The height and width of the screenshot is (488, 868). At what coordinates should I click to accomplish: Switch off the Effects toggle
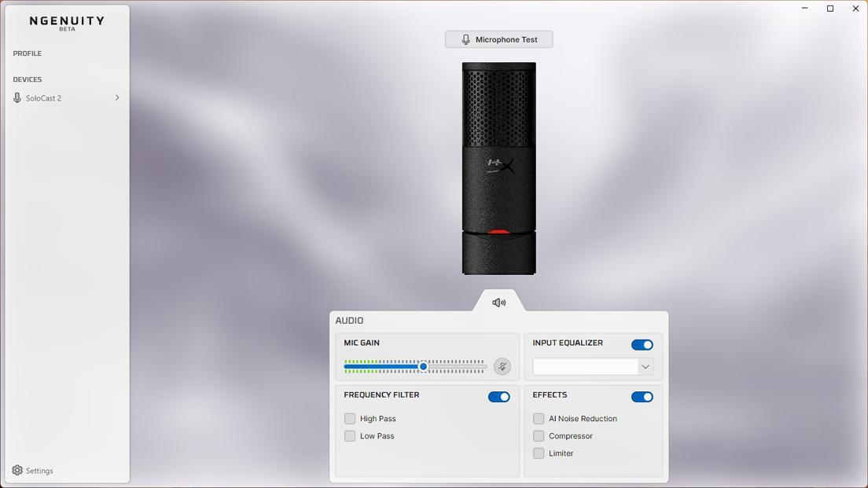[642, 397]
